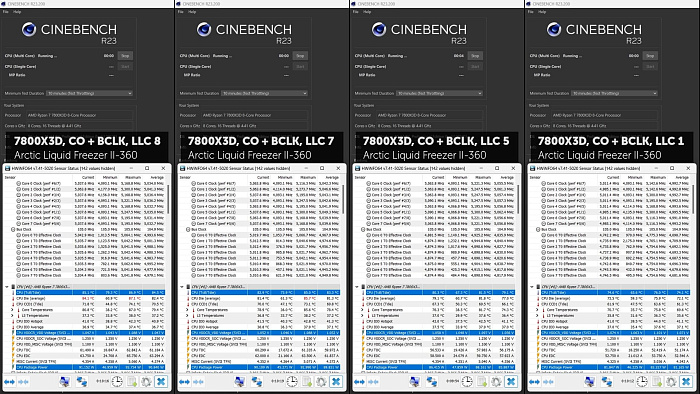The width and height of the screenshot is (700, 394).
Task: Open remote monitor icon in LLC 5 HWiNFO
Action: 415,382
